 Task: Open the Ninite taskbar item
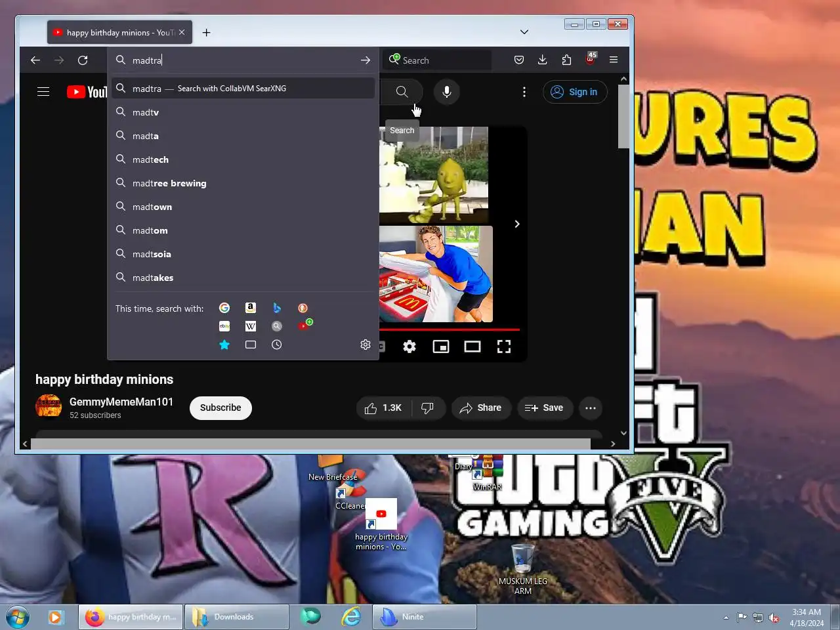(425, 617)
